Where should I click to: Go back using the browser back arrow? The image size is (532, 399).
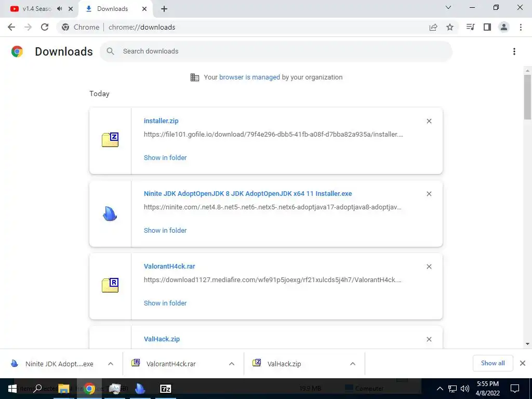click(x=11, y=27)
